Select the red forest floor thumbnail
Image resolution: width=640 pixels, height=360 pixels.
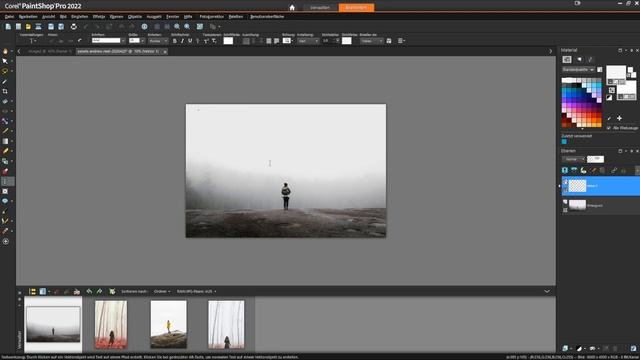click(111, 324)
